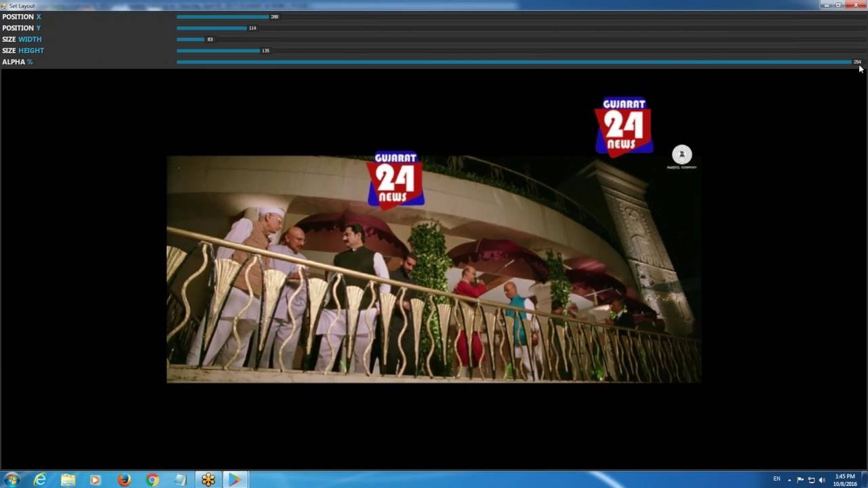The width and height of the screenshot is (868, 488).
Task: Open the volume speaker tray icon
Action: [x=822, y=480]
